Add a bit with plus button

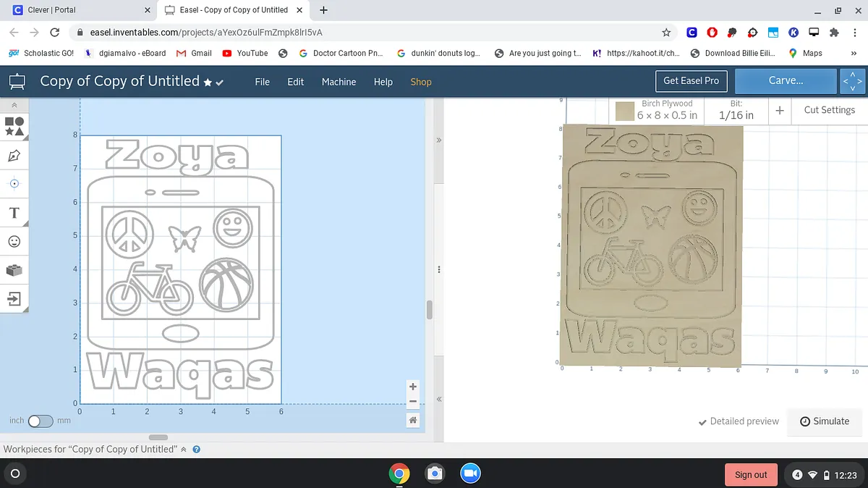click(x=780, y=110)
